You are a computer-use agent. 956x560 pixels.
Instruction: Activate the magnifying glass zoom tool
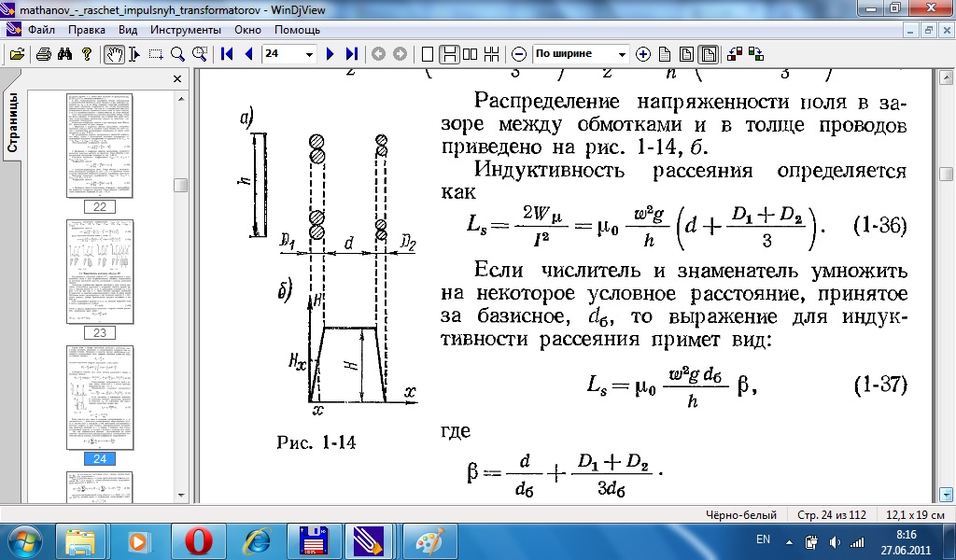pos(177,54)
